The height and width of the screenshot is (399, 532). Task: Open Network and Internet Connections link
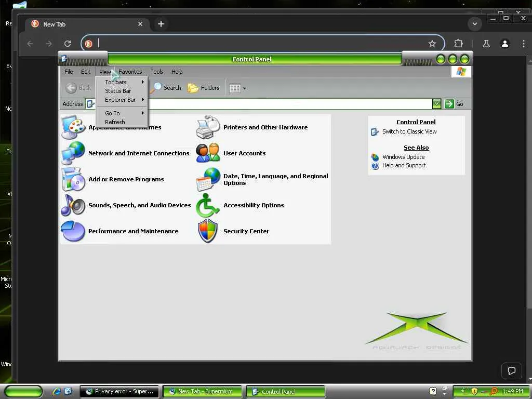coord(139,153)
